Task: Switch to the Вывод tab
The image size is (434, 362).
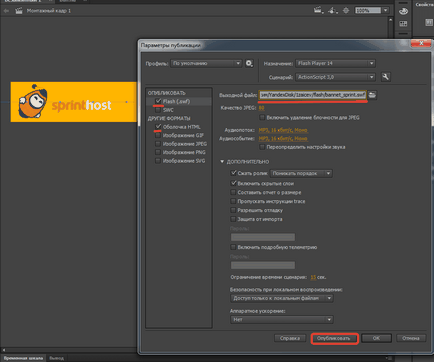Action: click(x=56, y=358)
